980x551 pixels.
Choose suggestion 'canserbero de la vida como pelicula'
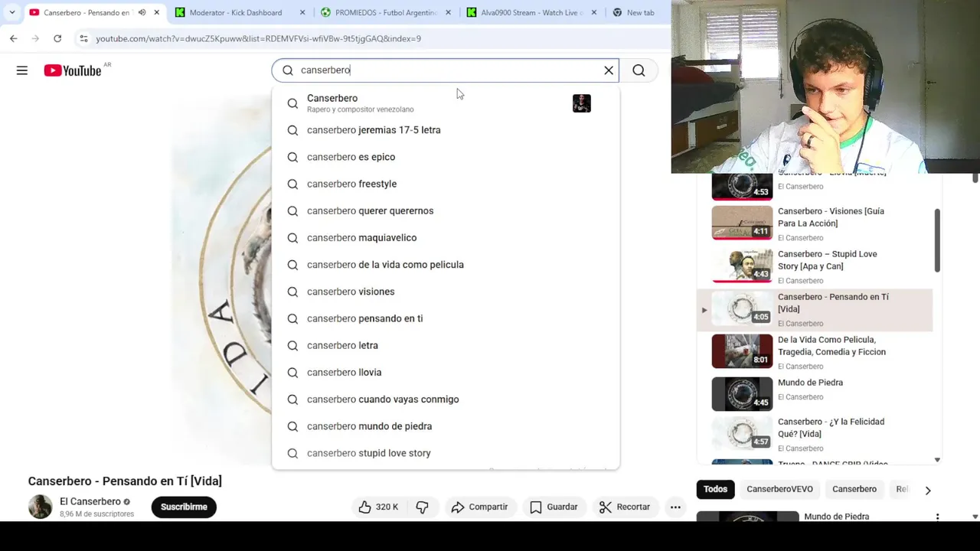click(x=446, y=265)
